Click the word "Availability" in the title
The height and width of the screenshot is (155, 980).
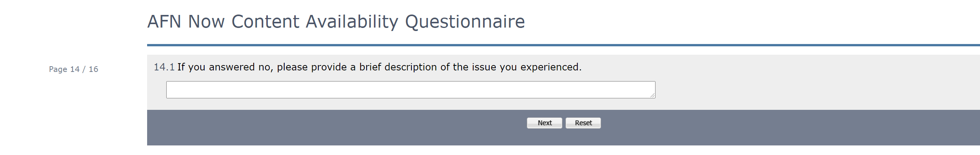click(x=352, y=21)
